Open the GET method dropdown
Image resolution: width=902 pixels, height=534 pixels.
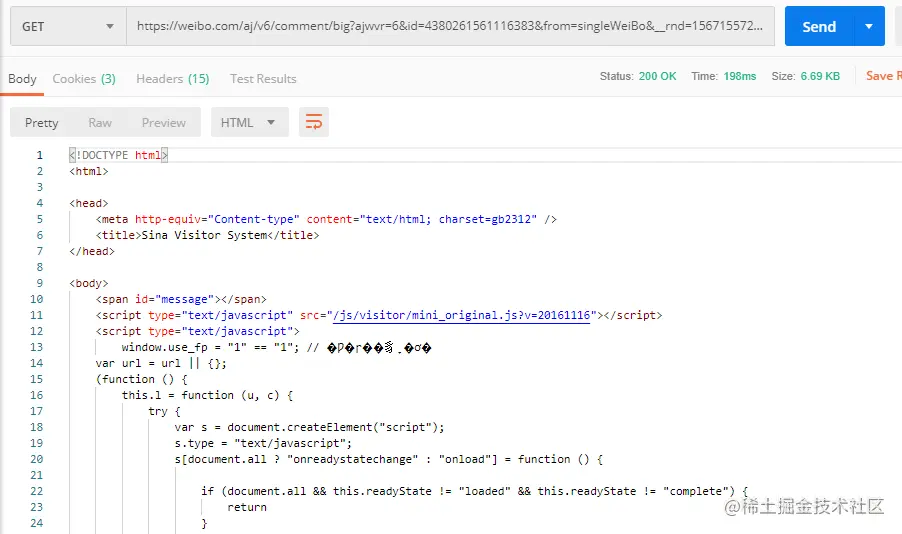click(68, 26)
